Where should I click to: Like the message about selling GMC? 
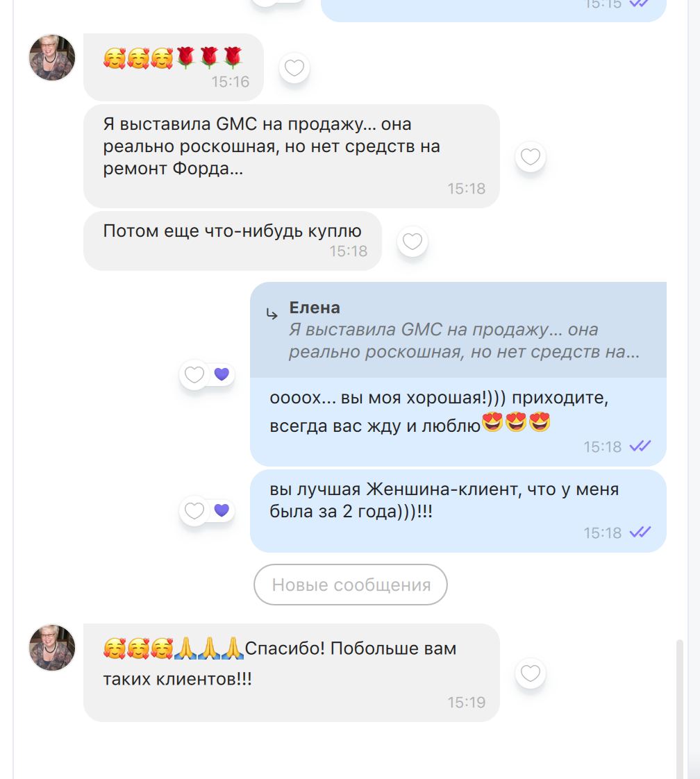click(530, 157)
